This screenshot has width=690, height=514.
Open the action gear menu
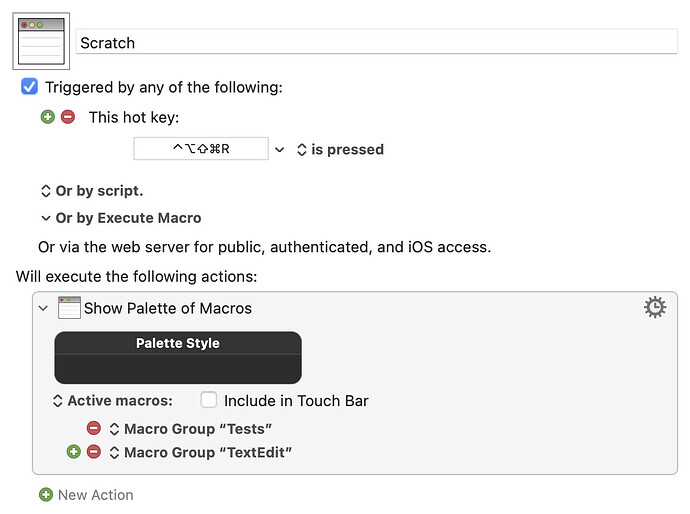[x=655, y=307]
